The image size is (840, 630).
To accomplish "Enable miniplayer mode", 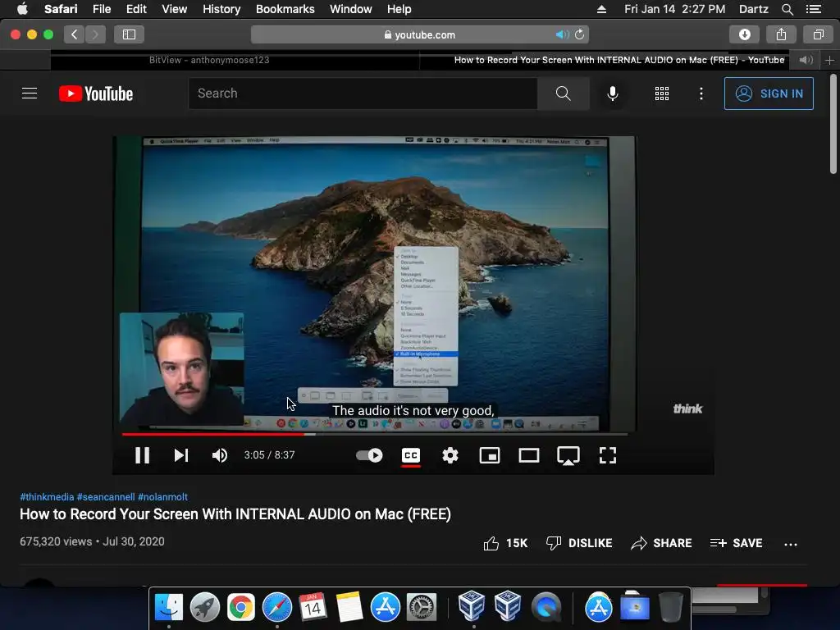I will point(490,455).
